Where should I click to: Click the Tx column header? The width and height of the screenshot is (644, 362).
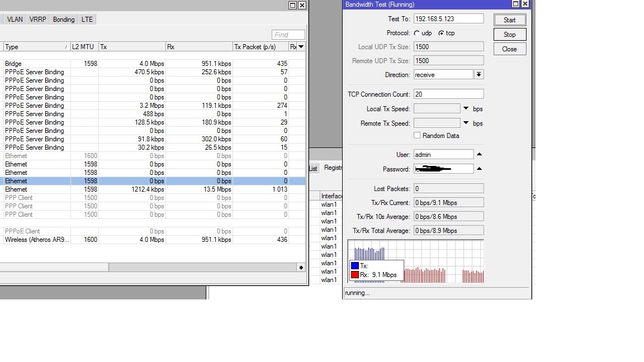click(x=132, y=47)
